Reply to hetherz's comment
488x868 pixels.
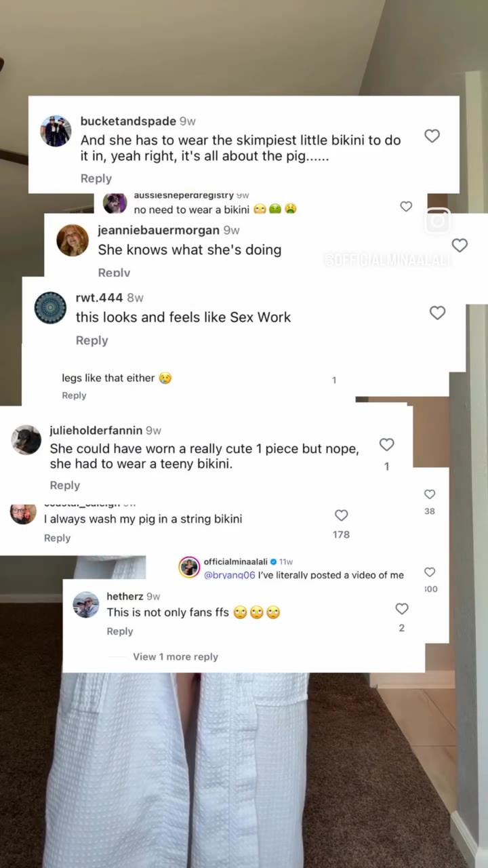[120, 631]
